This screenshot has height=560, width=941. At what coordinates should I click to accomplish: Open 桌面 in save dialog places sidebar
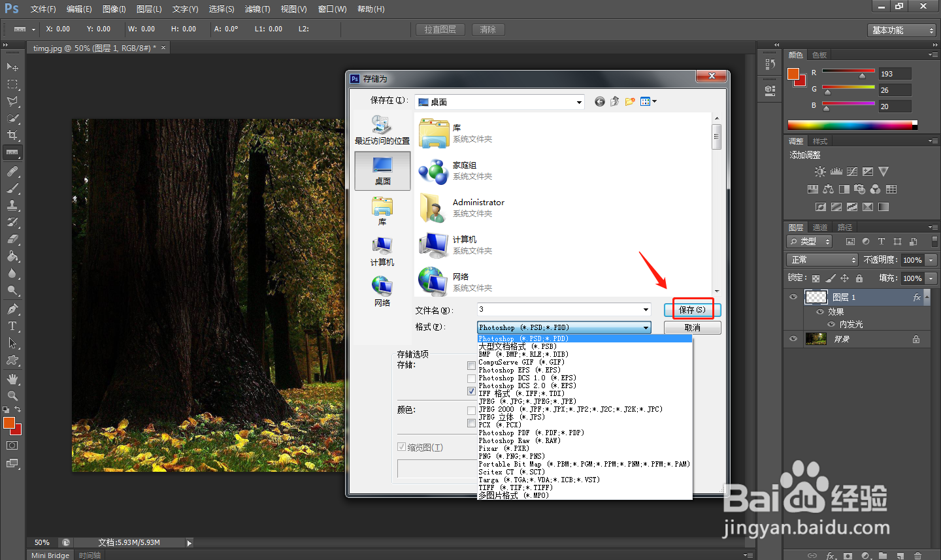tap(382, 171)
